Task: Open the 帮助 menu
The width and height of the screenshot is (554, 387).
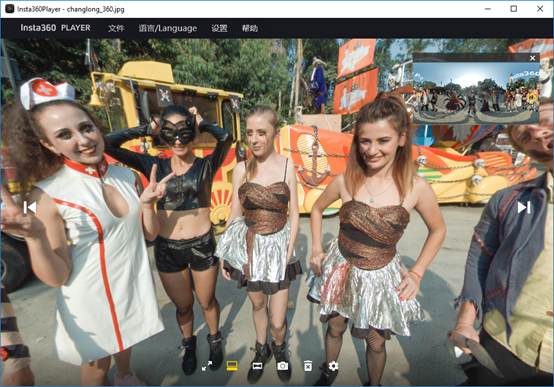Action: (250, 28)
